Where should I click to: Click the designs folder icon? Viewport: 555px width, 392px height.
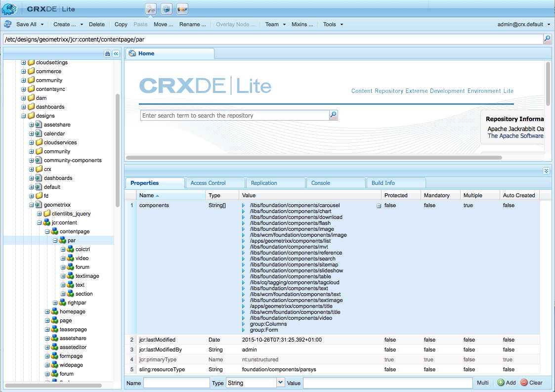point(31,116)
